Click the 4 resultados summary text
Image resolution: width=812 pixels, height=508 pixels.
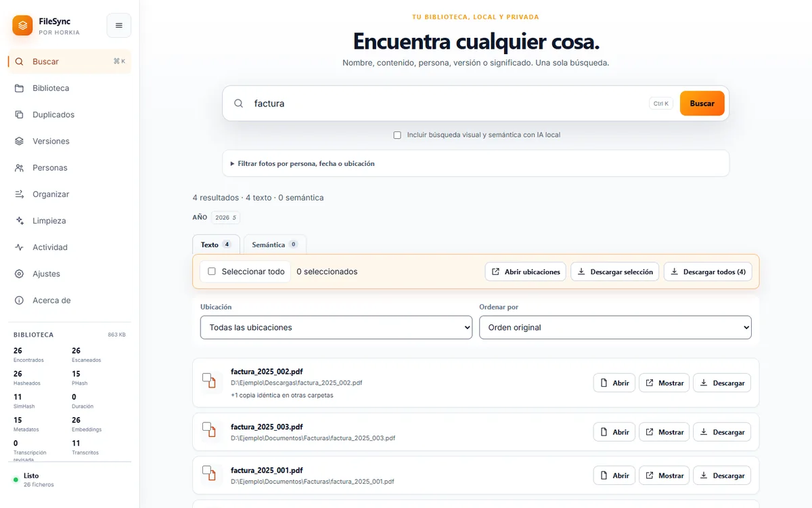click(258, 198)
